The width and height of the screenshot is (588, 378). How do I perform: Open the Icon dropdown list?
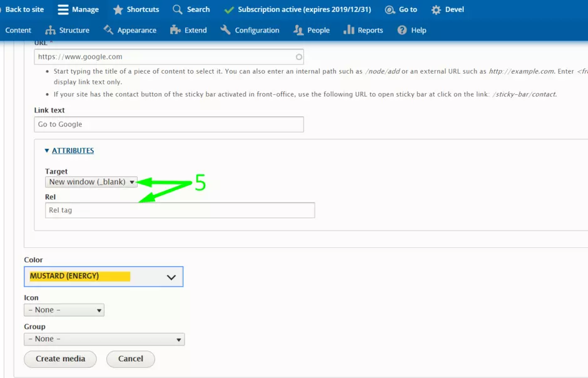pyautogui.click(x=64, y=310)
